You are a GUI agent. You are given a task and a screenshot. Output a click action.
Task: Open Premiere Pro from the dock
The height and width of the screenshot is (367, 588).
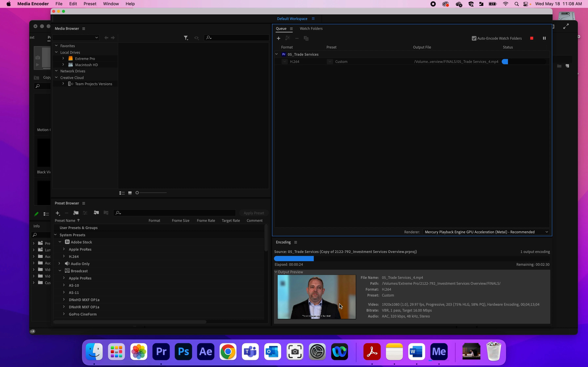(161, 351)
